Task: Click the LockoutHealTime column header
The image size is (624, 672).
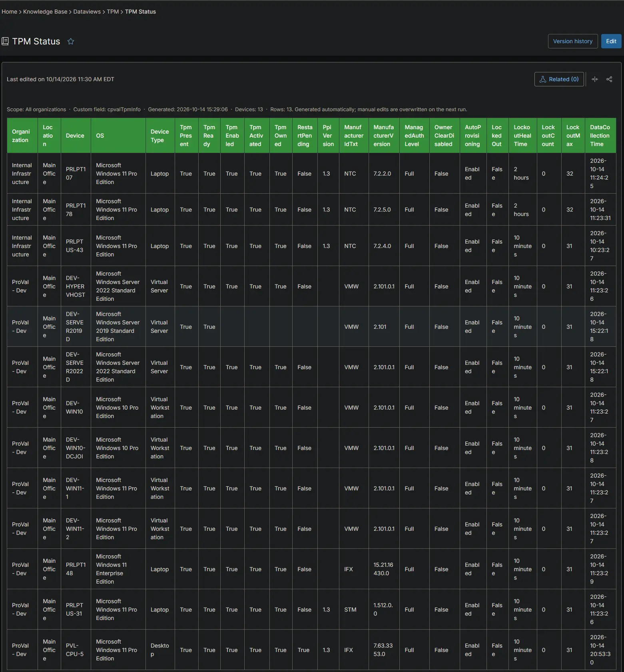Action: pyautogui.click(x=523, y=136)
